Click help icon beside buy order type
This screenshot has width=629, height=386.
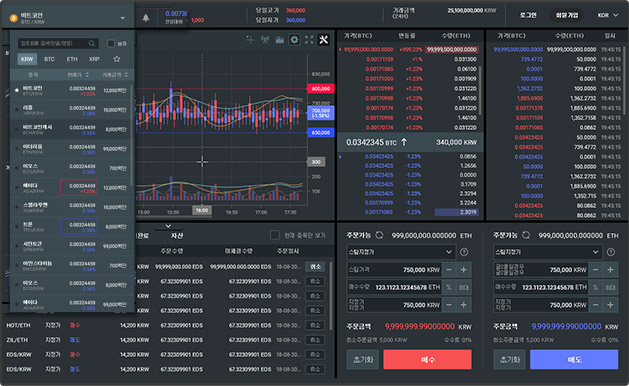464,252
